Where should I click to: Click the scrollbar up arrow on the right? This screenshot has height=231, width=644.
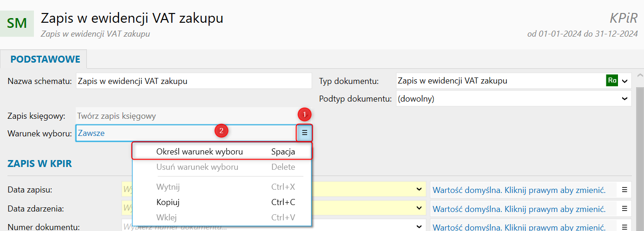point(639,76)
